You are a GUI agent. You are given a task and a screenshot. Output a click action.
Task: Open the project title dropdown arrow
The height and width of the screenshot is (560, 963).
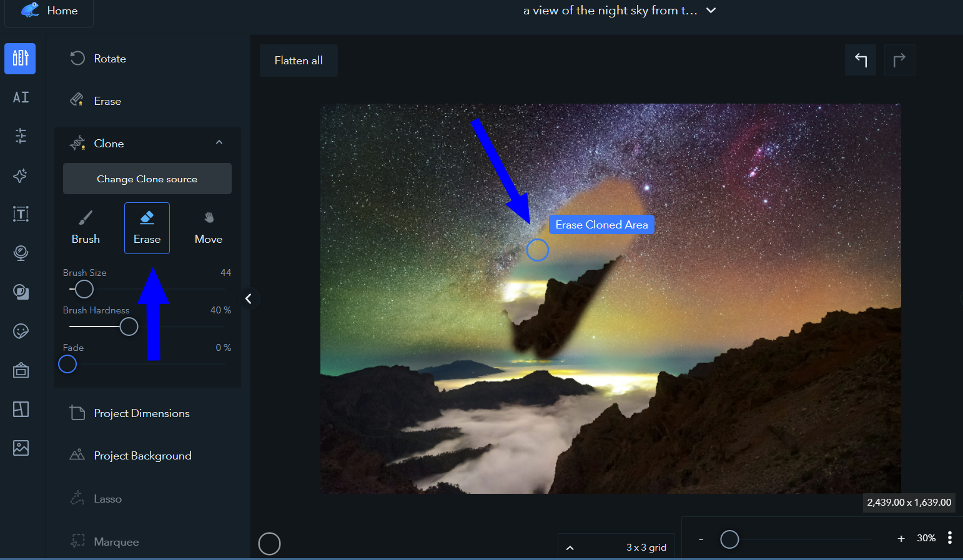(x=711, y=11)
